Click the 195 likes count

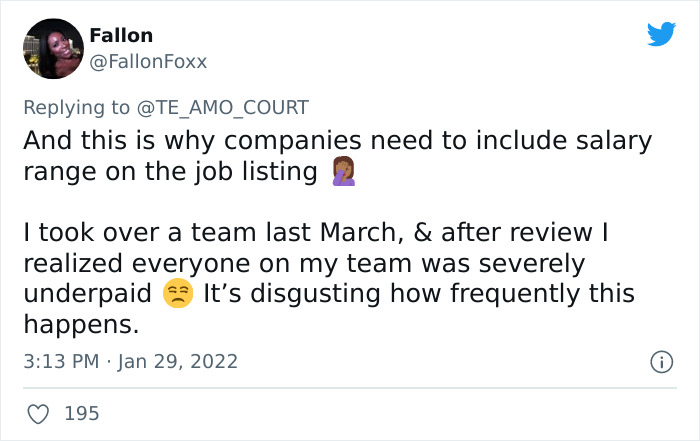pyautogui.click(x=81, y=413)
